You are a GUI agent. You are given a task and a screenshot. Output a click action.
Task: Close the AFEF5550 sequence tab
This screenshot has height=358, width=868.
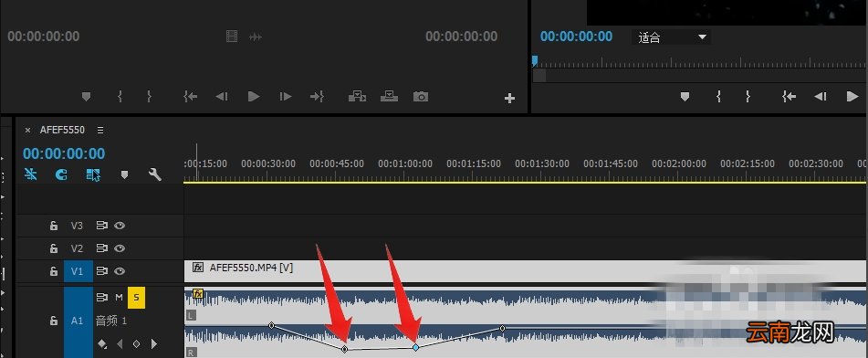pyautogui.click(x=27, y=131)
